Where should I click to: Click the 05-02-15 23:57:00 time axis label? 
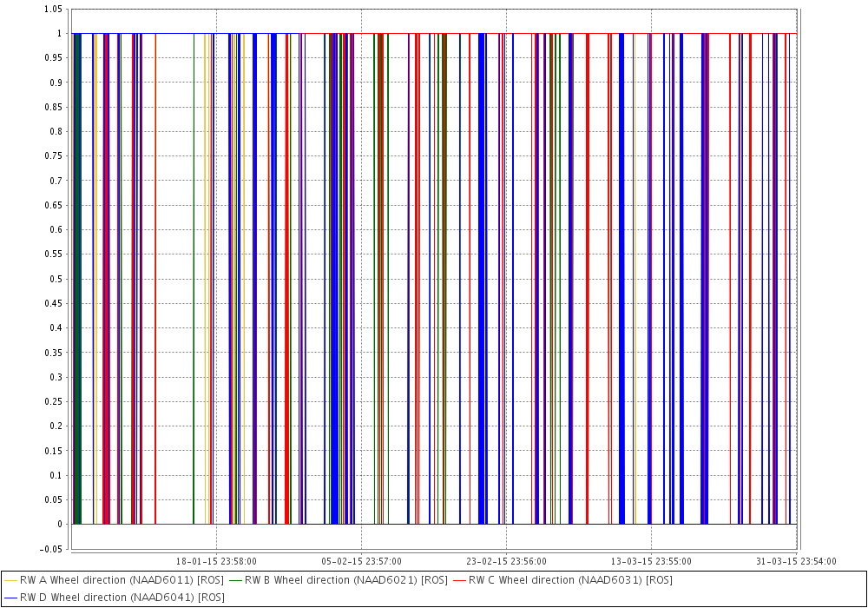click(x=361, y=561)
